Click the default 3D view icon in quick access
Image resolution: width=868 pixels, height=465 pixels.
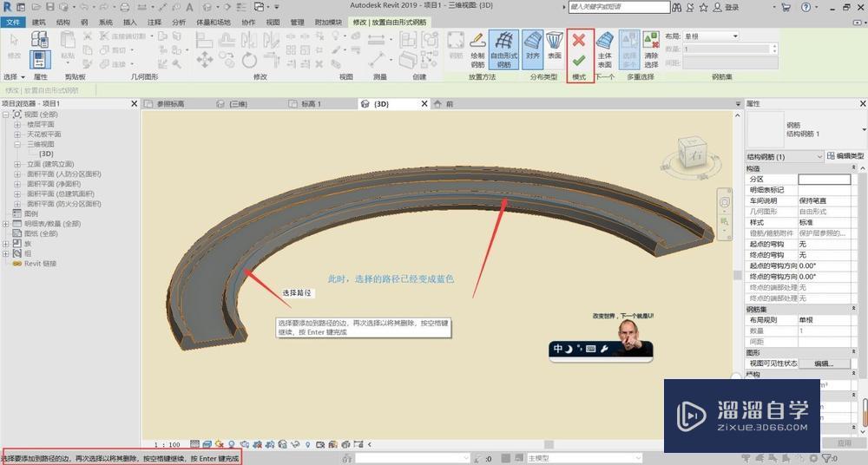coord(207,7)
